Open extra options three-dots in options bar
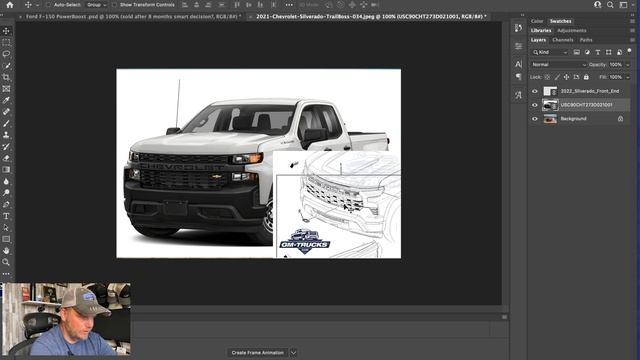 289,5
